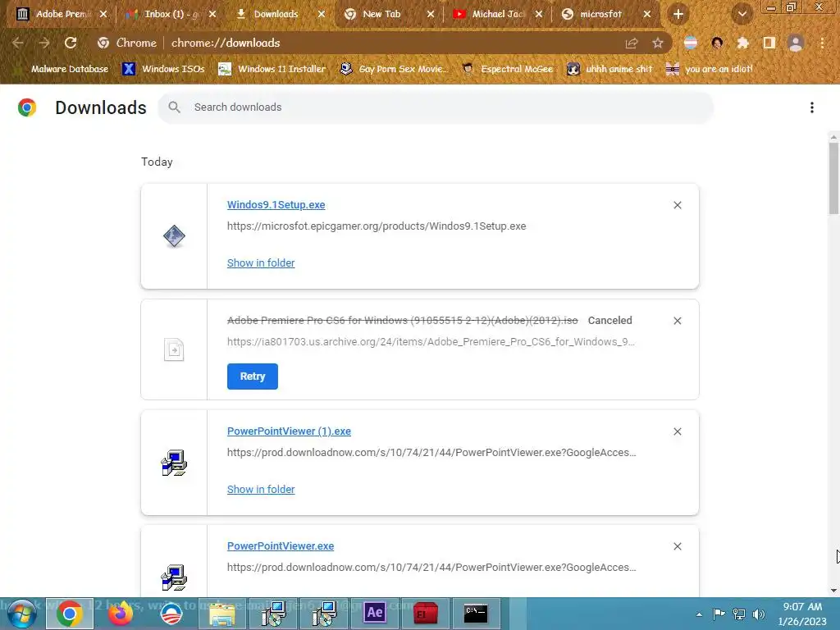Open the command prompt taskbar icon
Screen dimensions: 840x630
click(476, 614)
